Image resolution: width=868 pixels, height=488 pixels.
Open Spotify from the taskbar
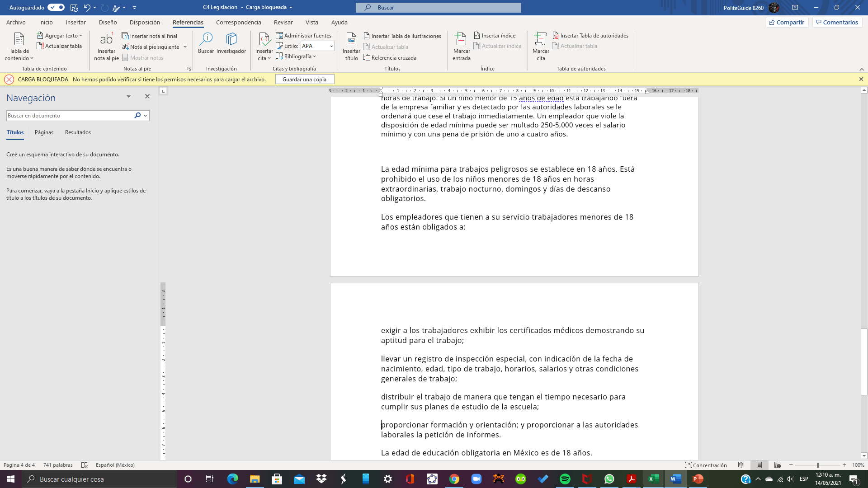click(x=565, y=479)
